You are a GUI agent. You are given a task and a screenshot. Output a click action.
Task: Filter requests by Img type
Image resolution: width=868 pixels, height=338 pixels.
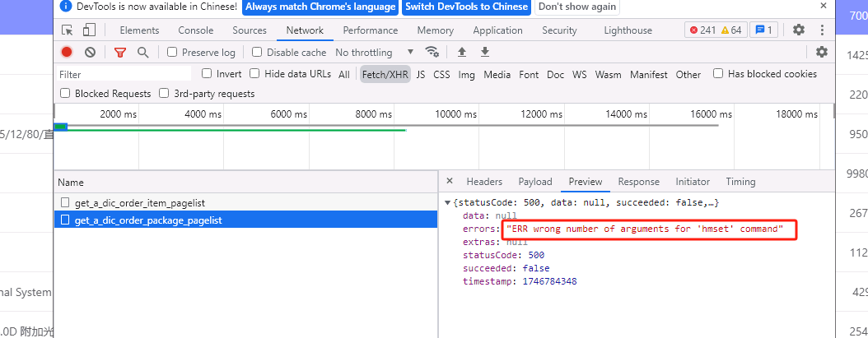467,74
